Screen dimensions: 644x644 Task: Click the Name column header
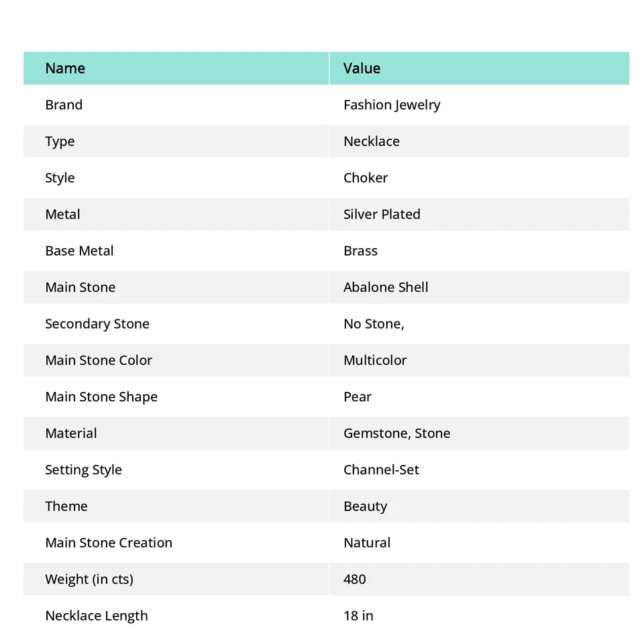point(65,68)
